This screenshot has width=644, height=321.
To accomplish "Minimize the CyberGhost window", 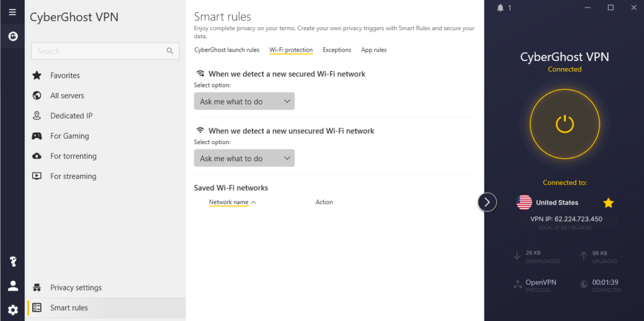I will pyautogui.click(x=588, y=8).
